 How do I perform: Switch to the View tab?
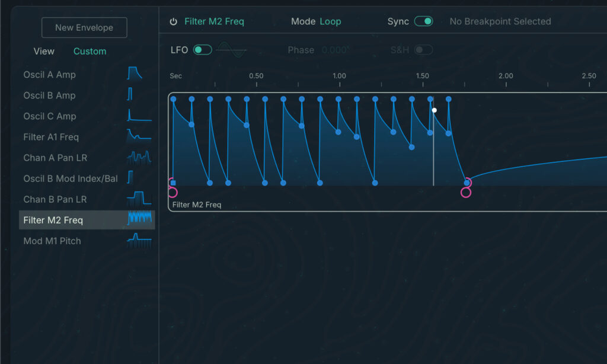coord(44,51)
